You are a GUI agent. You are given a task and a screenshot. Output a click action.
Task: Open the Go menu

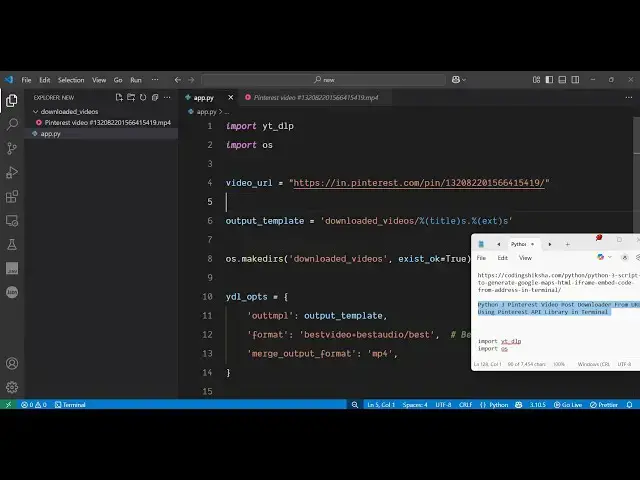(118, 80)
